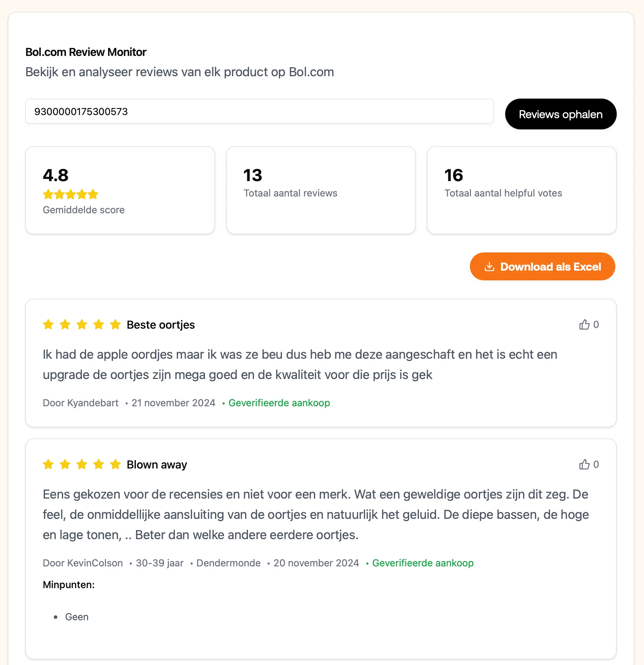Select the first star of the Beste oortjes rating
Image resolution: width=644 pixels, height=665 pixels.
[48, 324]
